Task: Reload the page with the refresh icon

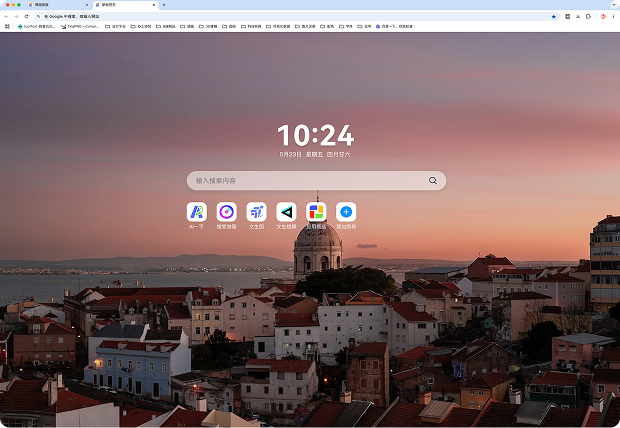Action: (27, 17)
